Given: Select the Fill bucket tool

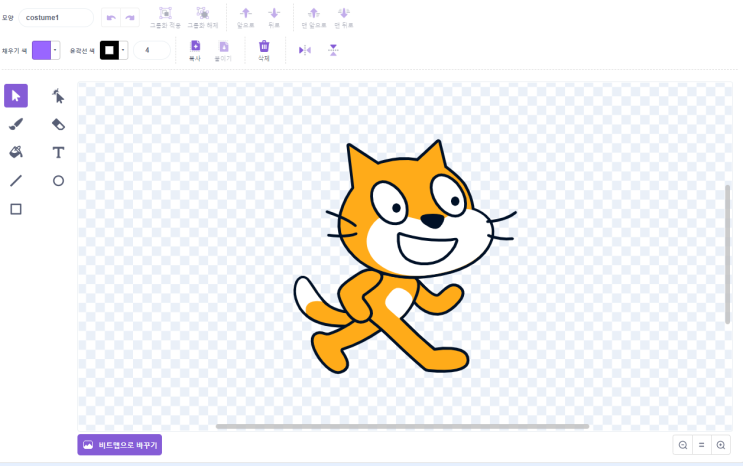Looking at the screenshot, I should (x=16, y=152).
